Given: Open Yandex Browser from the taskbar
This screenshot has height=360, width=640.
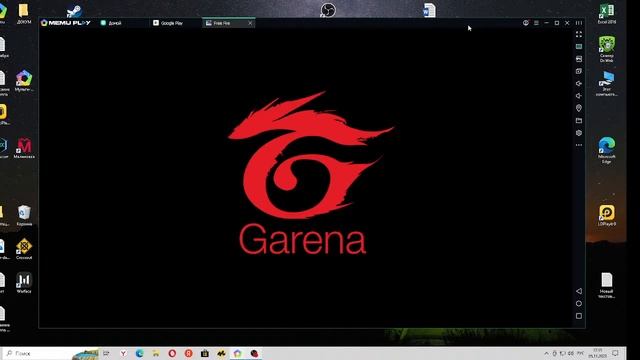Looking at the screenshot, I should point(123,353).
